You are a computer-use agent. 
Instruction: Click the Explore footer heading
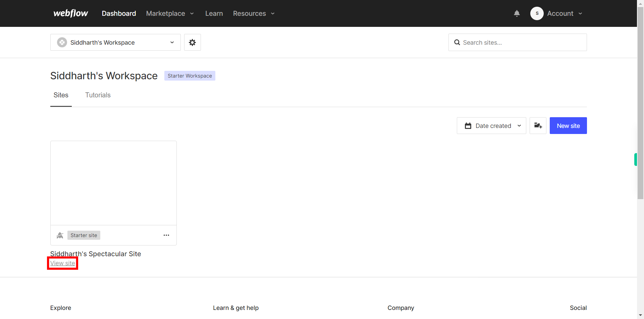point(61,308)
